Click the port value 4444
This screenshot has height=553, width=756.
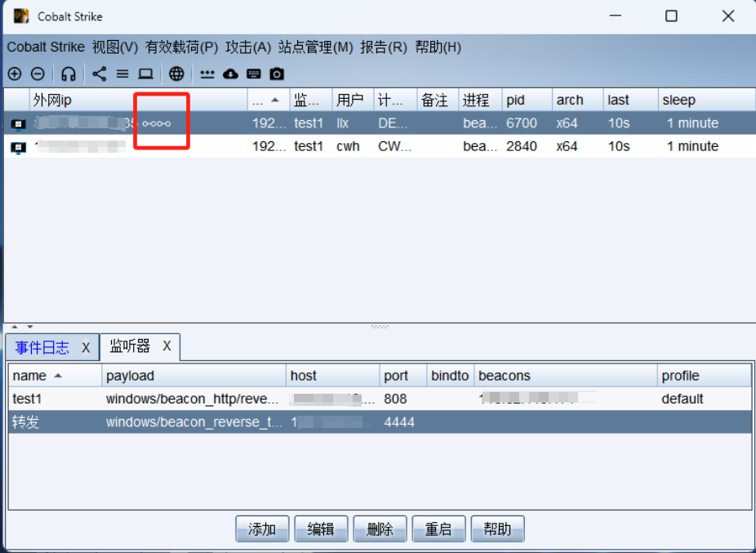pos(399,421)
